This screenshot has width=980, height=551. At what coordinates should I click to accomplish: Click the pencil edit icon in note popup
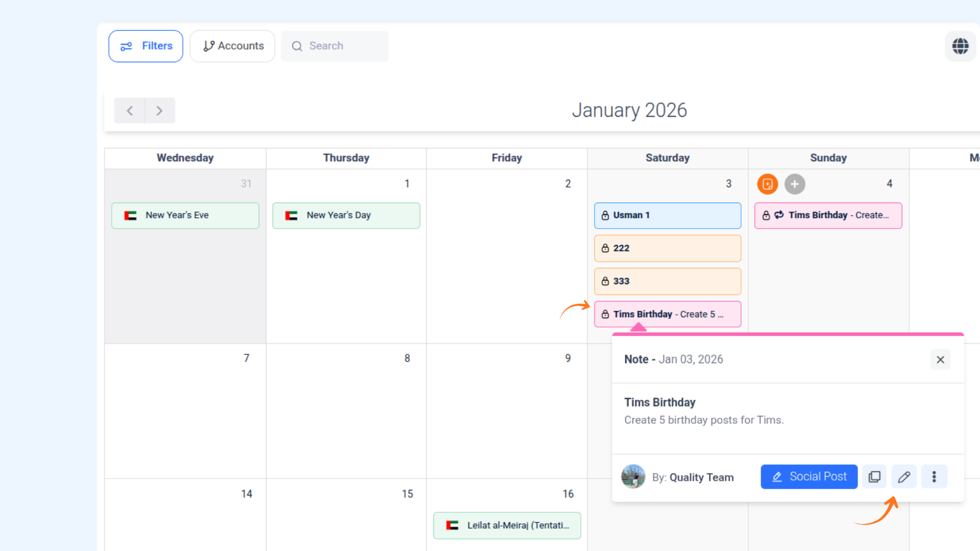(904, 477)
